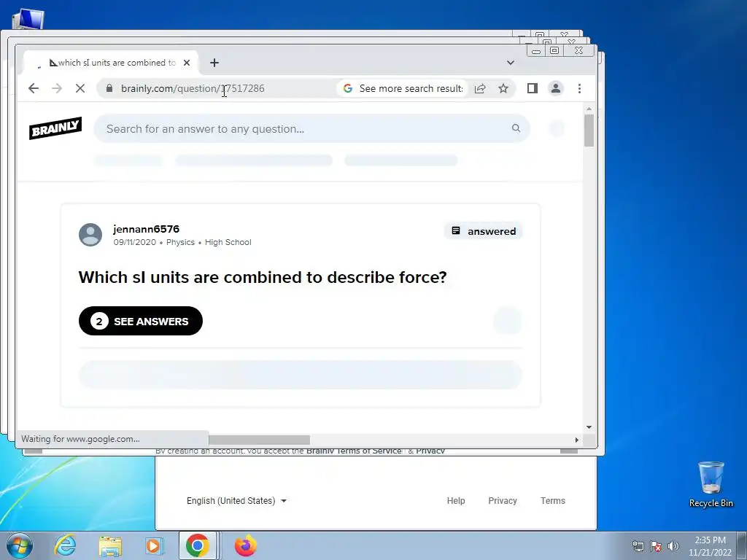Image resolution: width=747 pixels, height=560 pixels.
Task: Open Windows Explorer from taskbar
Action: click(x=110, y=545)
